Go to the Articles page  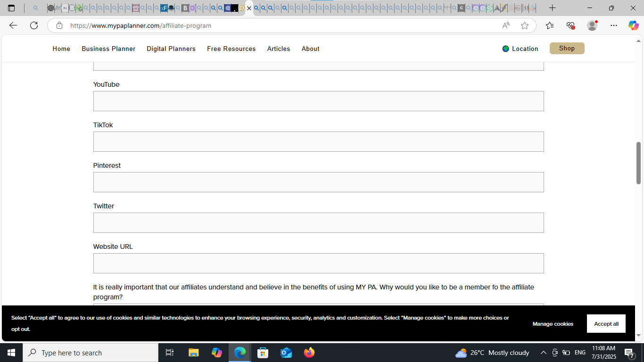pos(279,49)
